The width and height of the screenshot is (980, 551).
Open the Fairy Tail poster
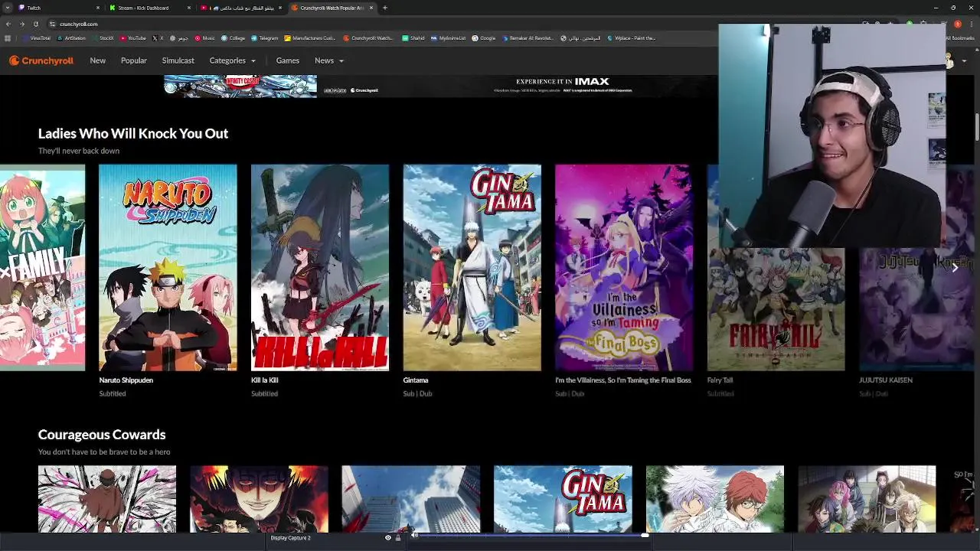[x=776, y=309]
